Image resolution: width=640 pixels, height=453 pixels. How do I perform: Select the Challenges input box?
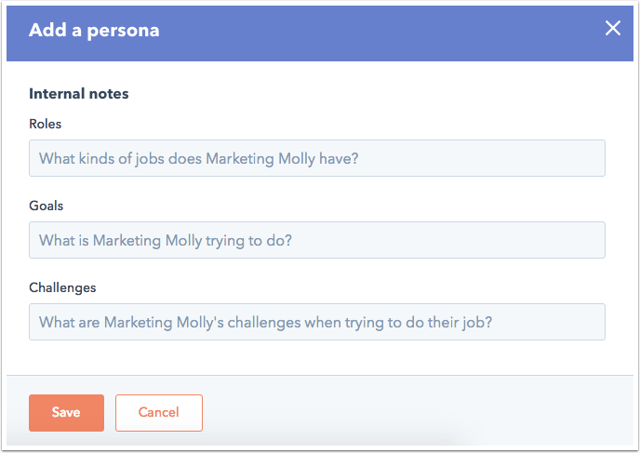[x=317, y=322]
